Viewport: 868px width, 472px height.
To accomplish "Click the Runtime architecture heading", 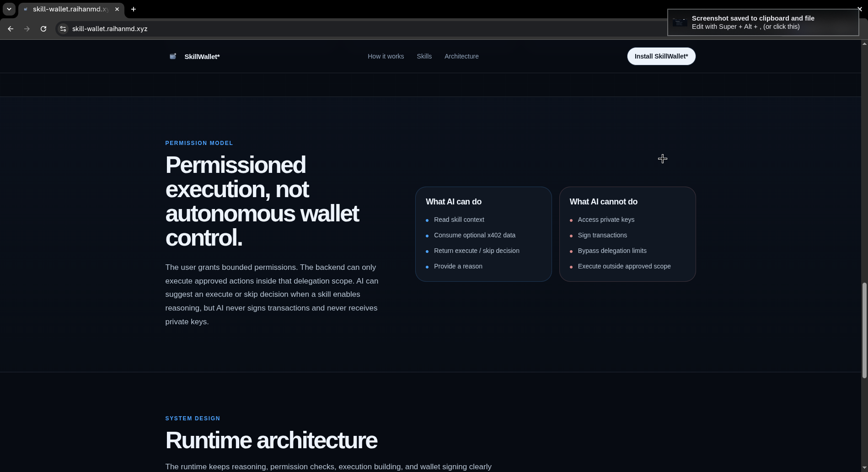I will pyautogui.click(x=271, y=440).
